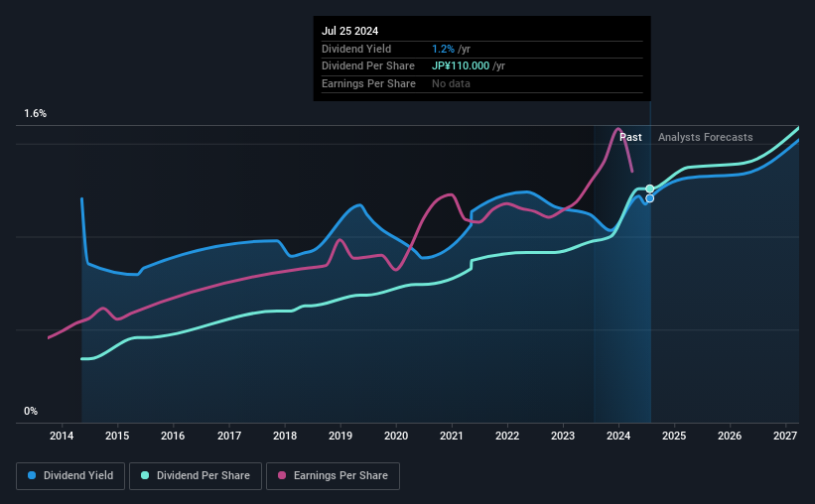Click the 2024 x-axis label
The image size is (815, 504).
click(x=618, y=436)
